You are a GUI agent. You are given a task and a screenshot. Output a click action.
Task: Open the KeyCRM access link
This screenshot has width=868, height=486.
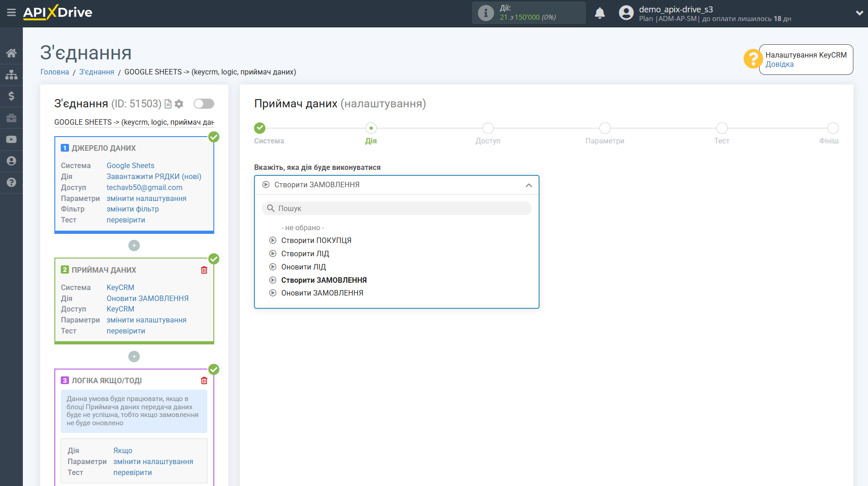click(120, 309)
